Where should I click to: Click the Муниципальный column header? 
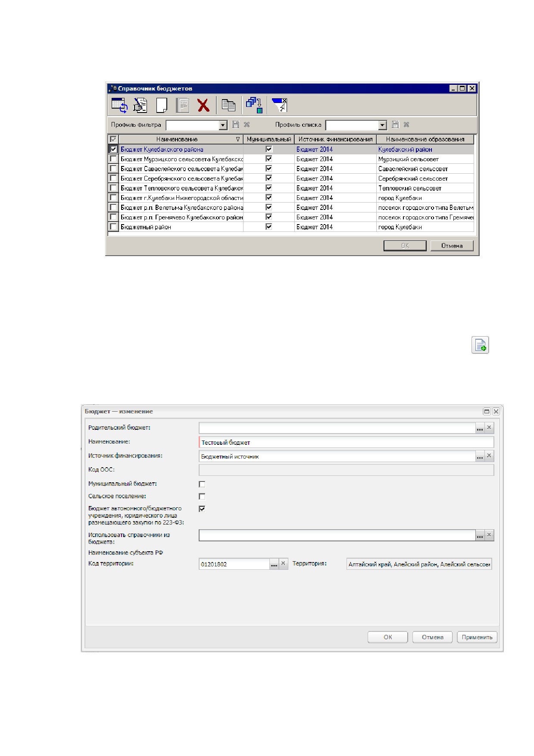click(x=269, y=139)
